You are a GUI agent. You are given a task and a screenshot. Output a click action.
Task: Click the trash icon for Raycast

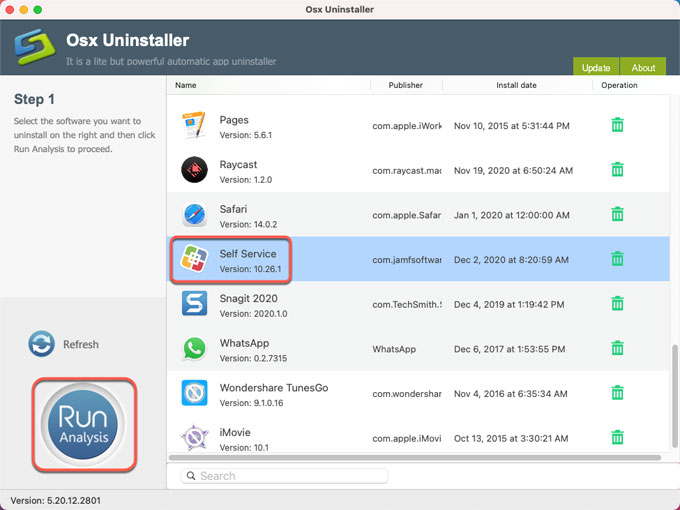point(618,170)
